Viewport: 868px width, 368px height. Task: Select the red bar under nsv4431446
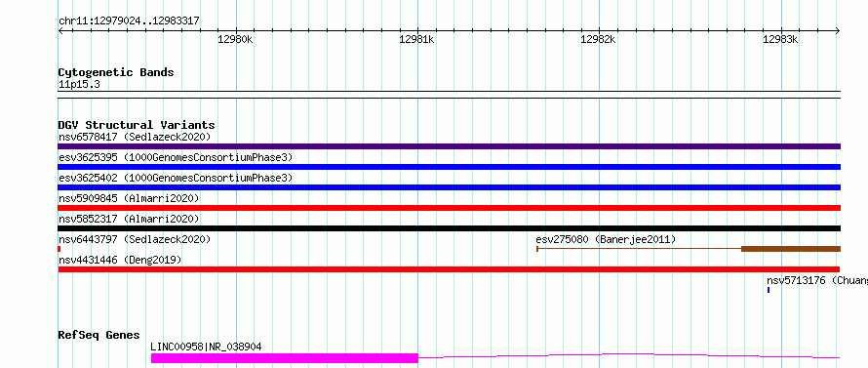[450, 269]
